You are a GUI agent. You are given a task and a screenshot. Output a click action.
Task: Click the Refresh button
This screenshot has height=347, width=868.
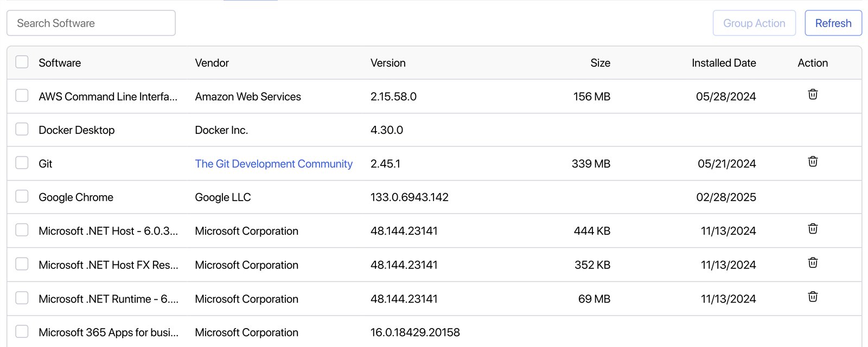point(833,23)
